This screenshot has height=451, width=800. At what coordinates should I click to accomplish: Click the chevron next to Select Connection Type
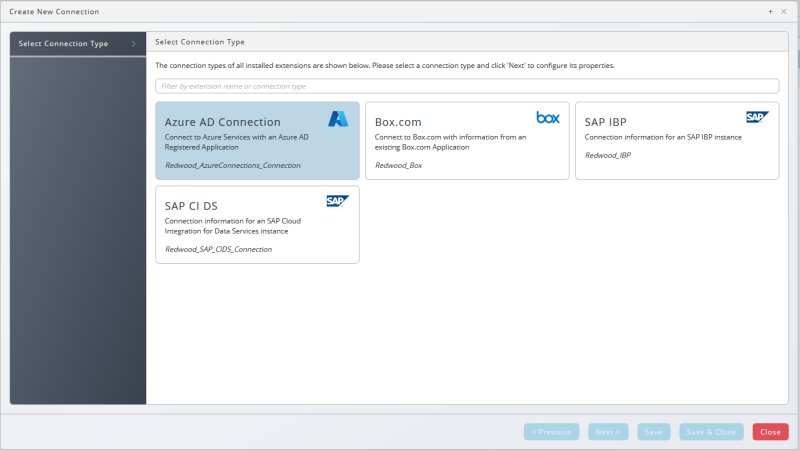pyautogui.click(x=134, y=44)
